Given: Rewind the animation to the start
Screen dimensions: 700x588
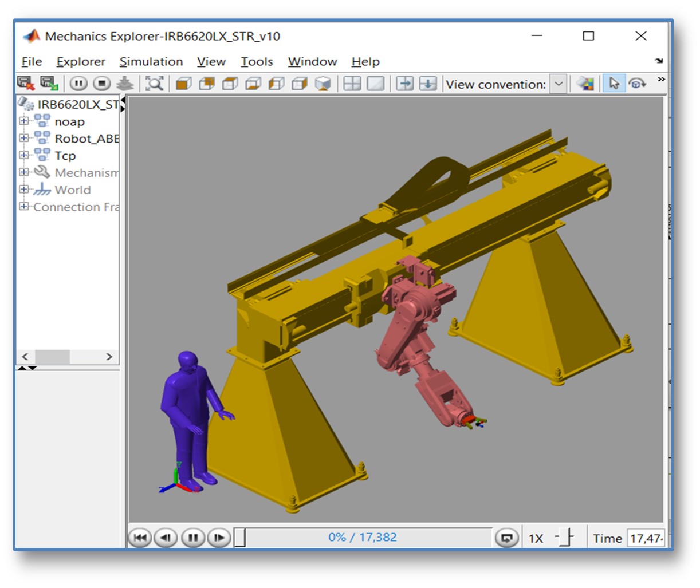Looking at the screenshot, I should point(140,538).
